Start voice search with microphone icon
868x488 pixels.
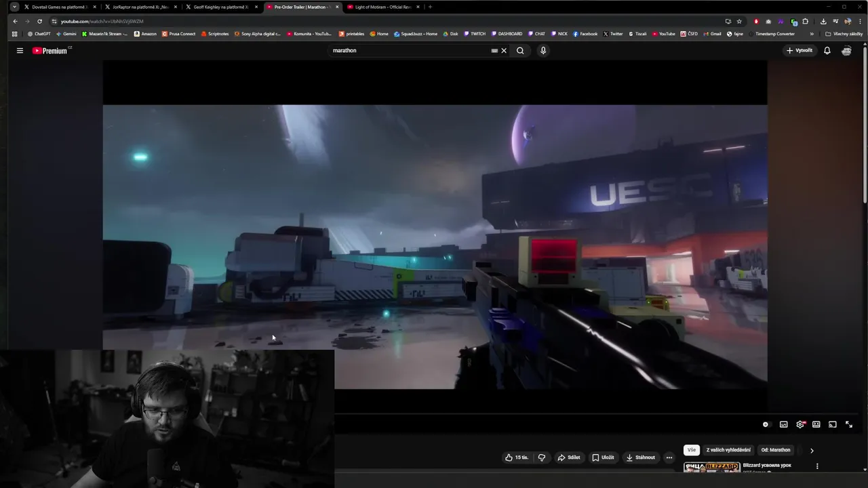pos(543,51)
